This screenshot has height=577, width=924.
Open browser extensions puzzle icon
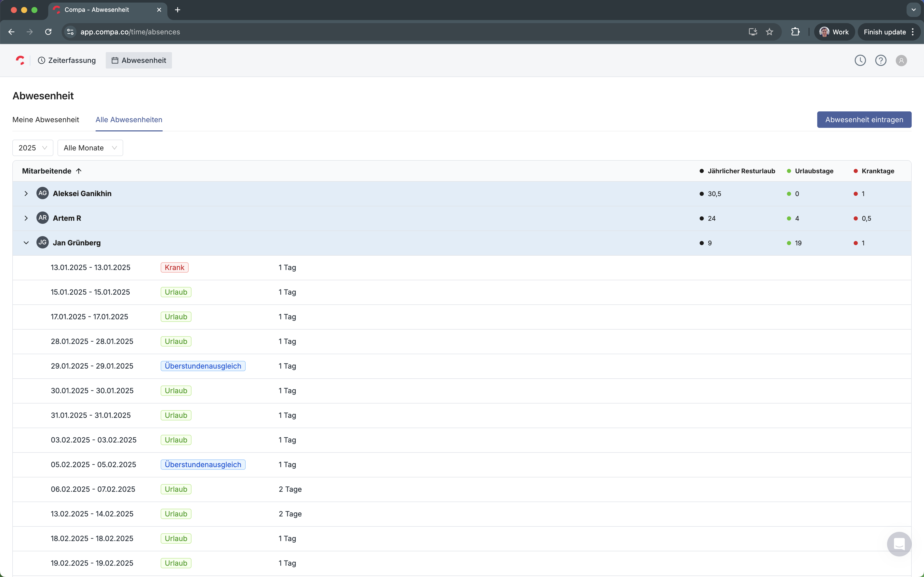(x=795, y=32)
